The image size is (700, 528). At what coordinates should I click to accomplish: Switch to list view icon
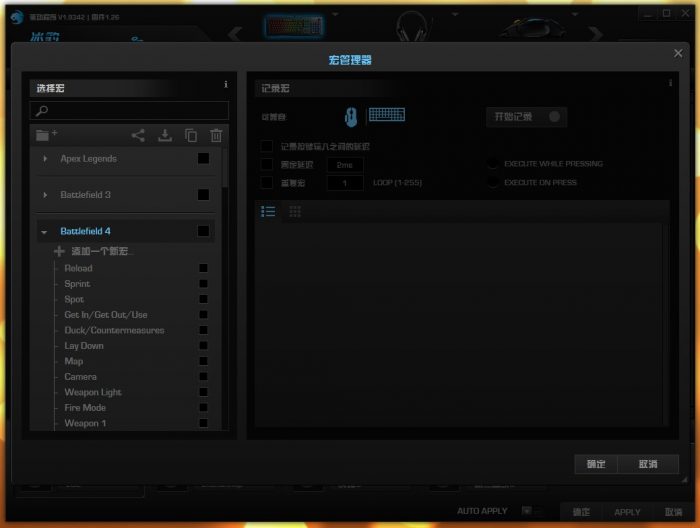tap(268, 212)
